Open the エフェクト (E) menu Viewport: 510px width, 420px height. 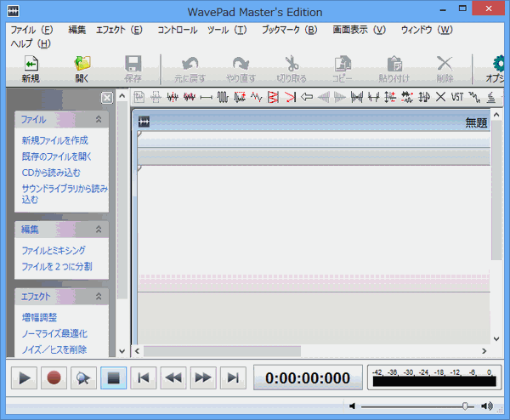click(x=119, y=31)
